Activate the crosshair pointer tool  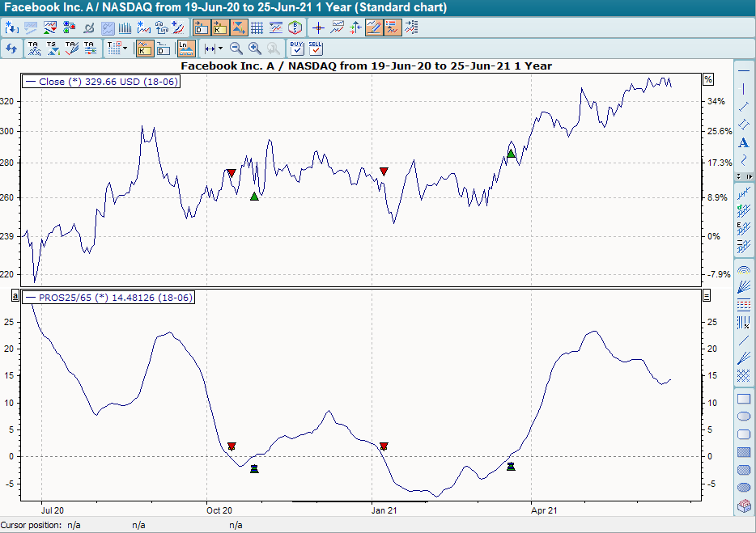[317, 27]
